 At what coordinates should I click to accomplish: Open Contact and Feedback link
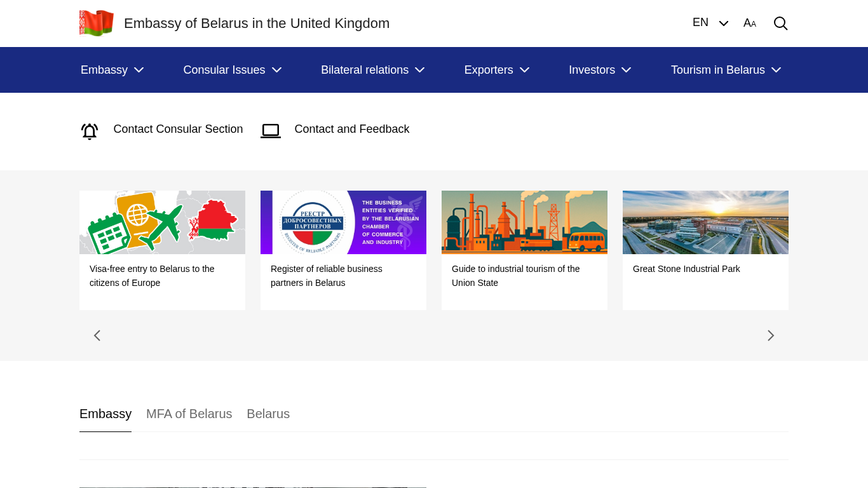pyautogui.click(x=351, y=129)
